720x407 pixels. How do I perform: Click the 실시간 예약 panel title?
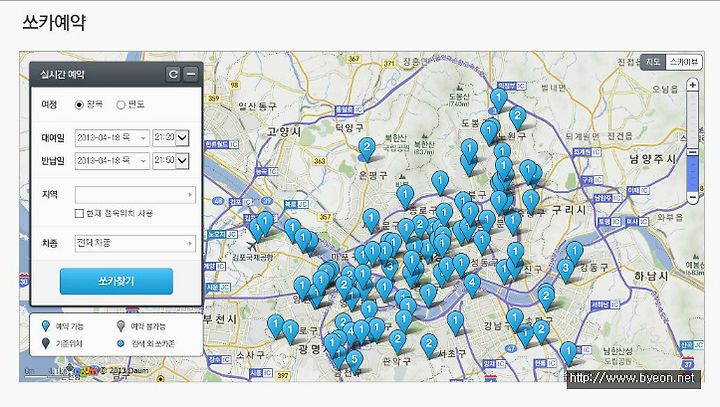pos(62,74)
